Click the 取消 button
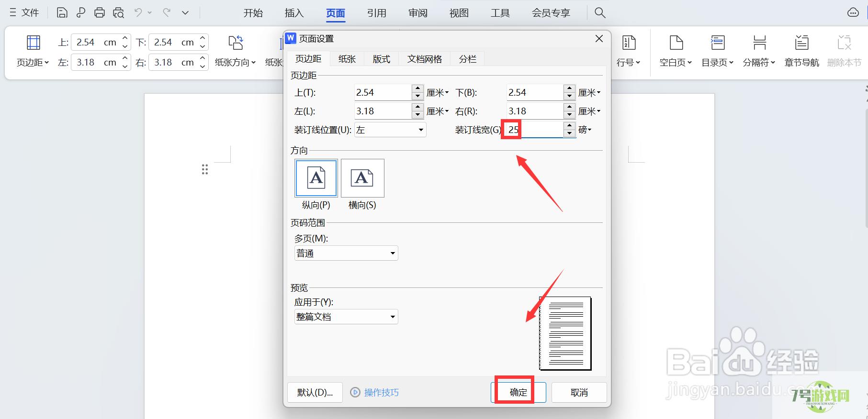The width and height of the screenshot is (868, 419). (579, 392)
